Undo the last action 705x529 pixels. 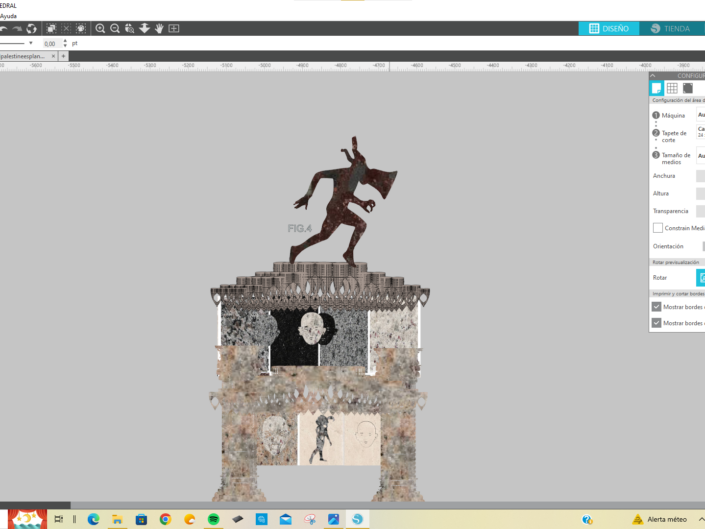(4, 29)
